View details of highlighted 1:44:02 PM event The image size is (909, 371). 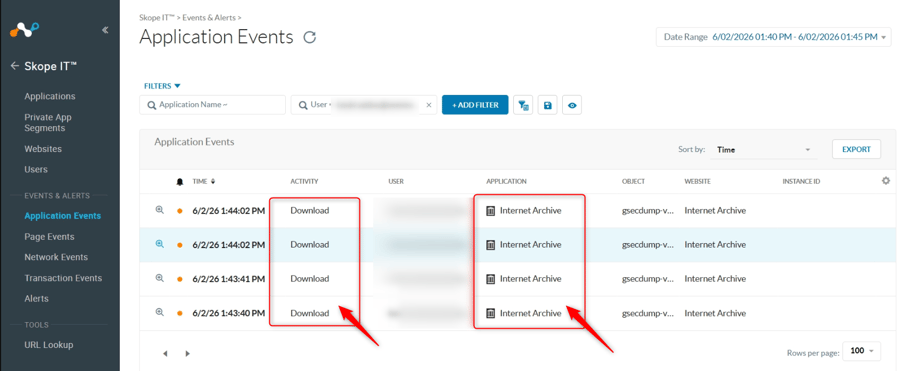click(x=160, y=244)
